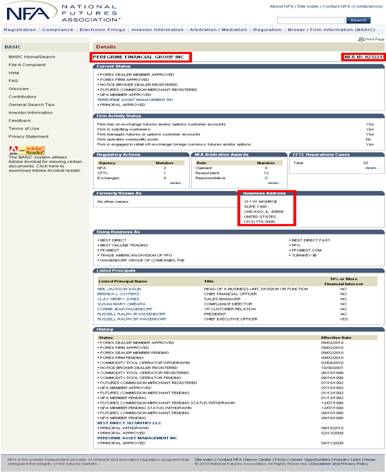This screenshot has width=386, height=472.
Task: Open the Compliance menu
Action: click(x=57, y=30)
